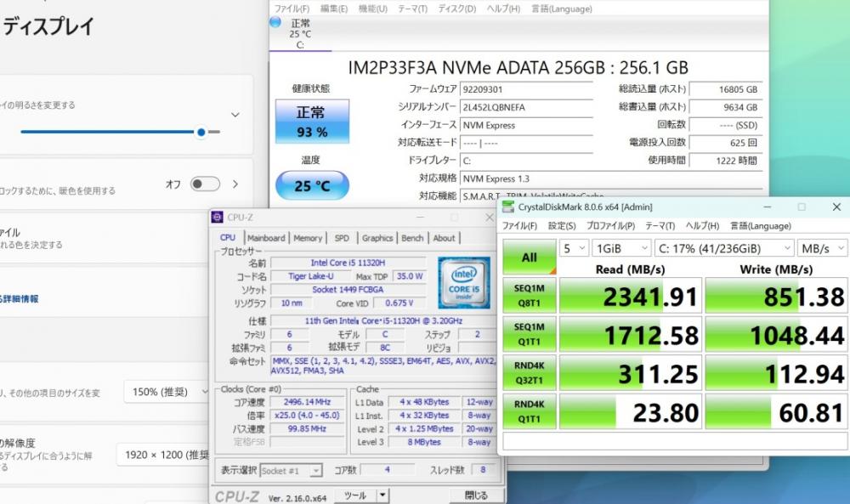
Task: Open the プロファイル(P) menu in CrystalDiskMark
Action: (x=610, y=226)
